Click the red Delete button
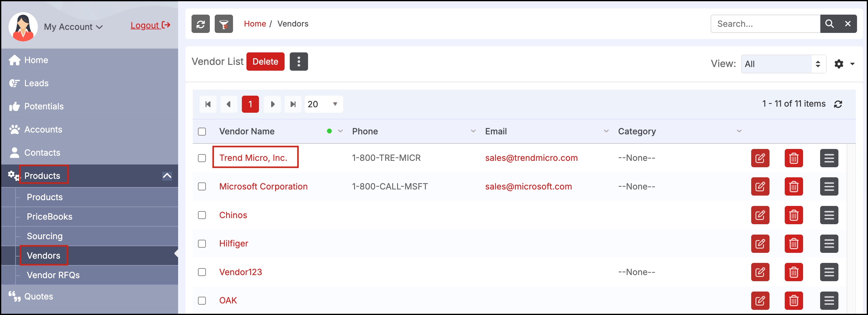 (x=265, y=62)
